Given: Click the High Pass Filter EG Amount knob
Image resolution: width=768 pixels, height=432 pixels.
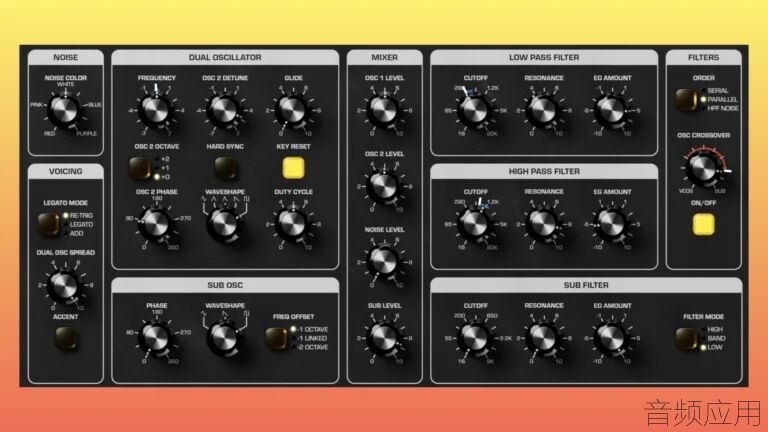Looking at the screenshot, I should pyautogui.click(x=611, y=224).
